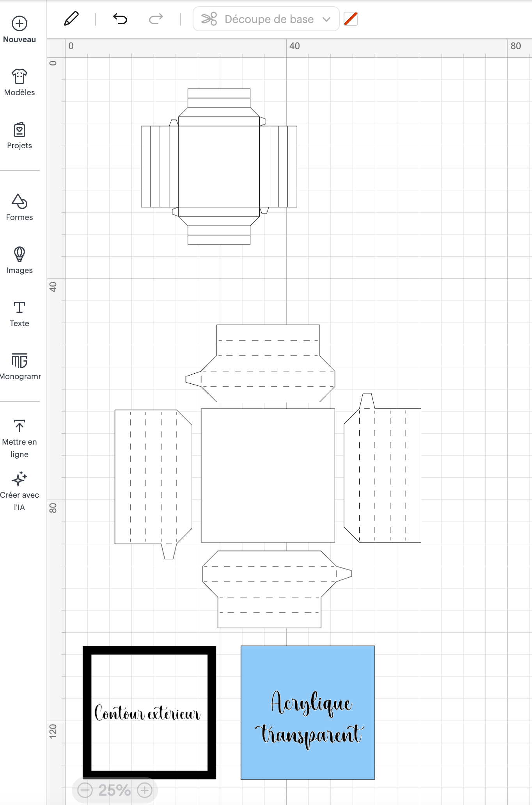Open the Formes shapes panel
Viewport: 532px width, 805px height.
pyautogui.click(x=20, y=202)
